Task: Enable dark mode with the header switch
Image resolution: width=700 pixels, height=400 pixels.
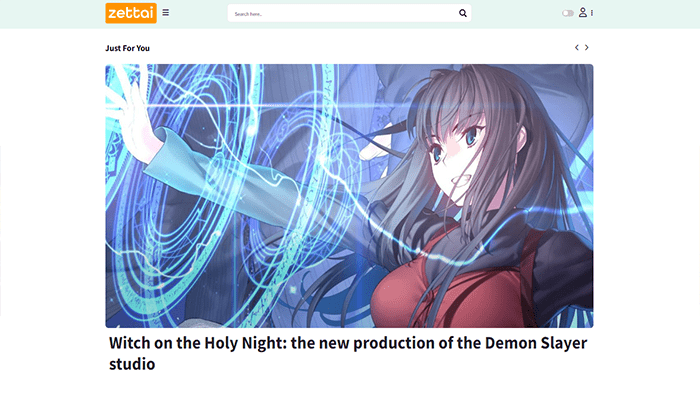Action: point(567,13)
